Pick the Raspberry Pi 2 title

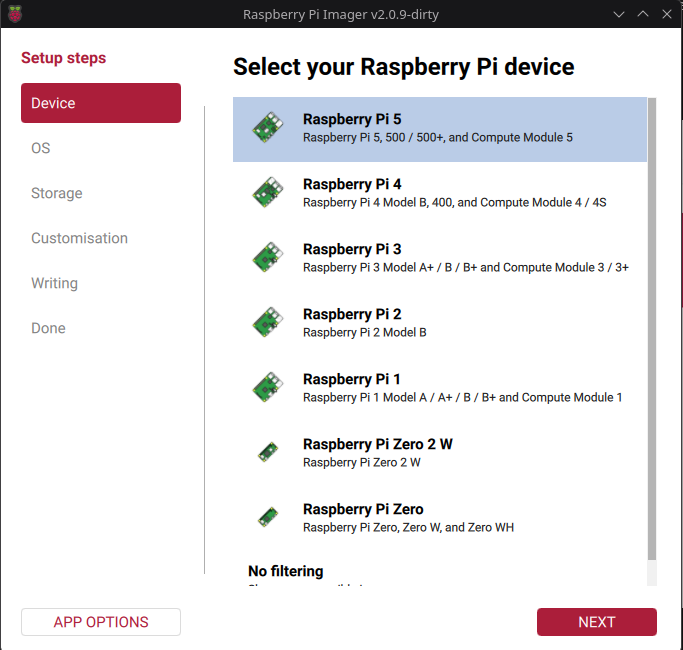(352, 314)
